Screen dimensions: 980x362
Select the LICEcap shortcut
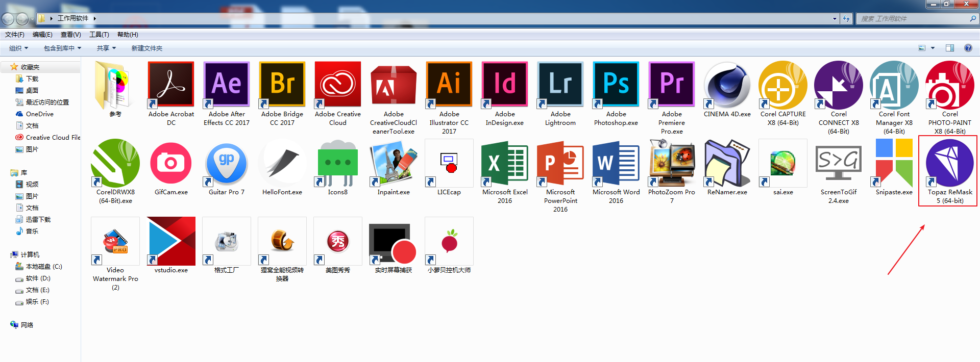(x=449, y=163)
